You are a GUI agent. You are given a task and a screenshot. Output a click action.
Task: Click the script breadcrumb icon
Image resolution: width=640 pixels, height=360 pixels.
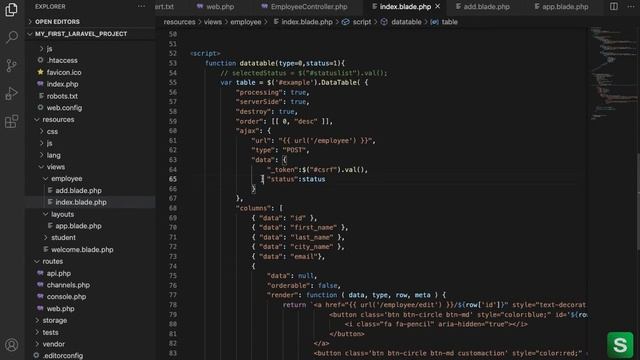pos(346,22)
